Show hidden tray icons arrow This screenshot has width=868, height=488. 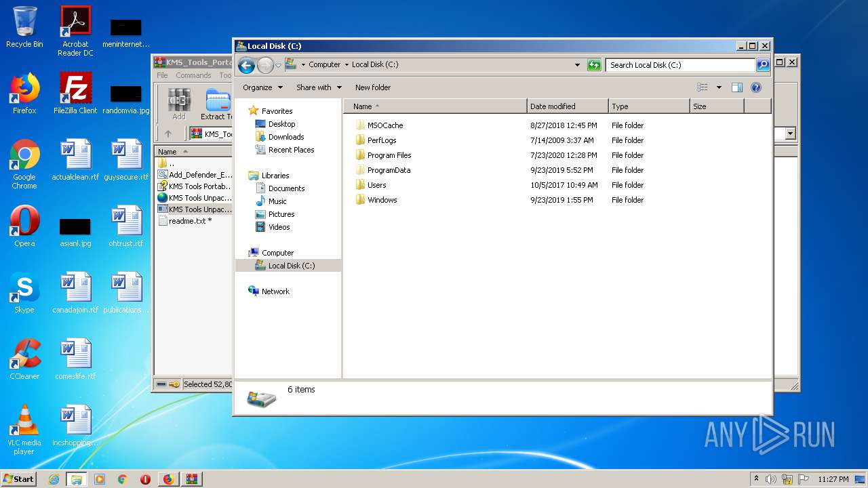(756, 479)
